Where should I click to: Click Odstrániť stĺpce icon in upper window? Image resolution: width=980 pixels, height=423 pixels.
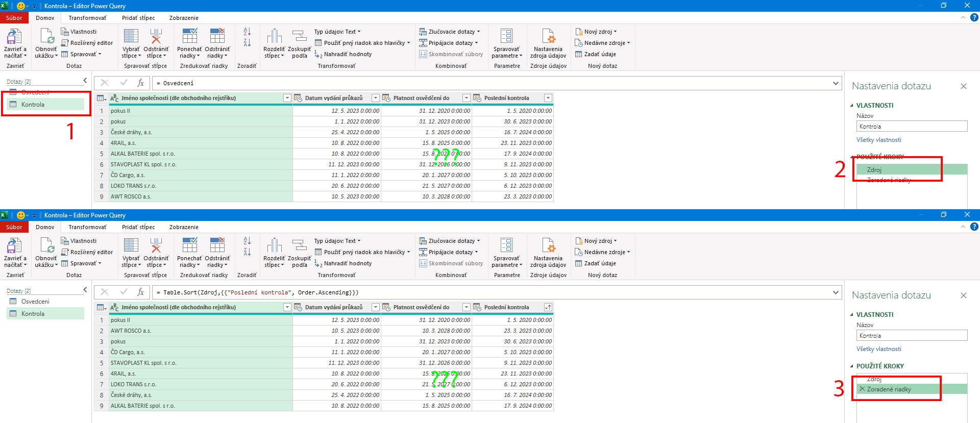tap(156, 37)
